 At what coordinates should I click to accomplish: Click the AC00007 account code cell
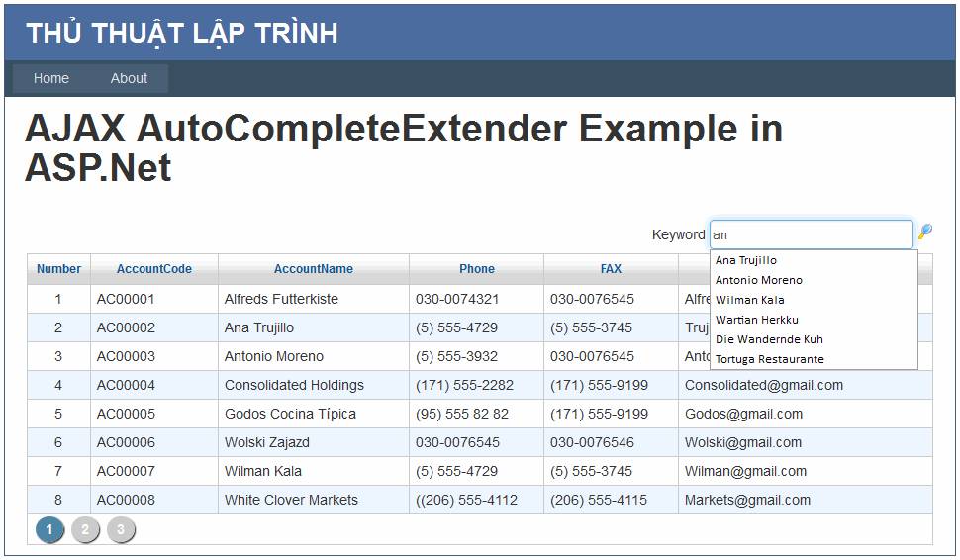[x=154, y=471]
